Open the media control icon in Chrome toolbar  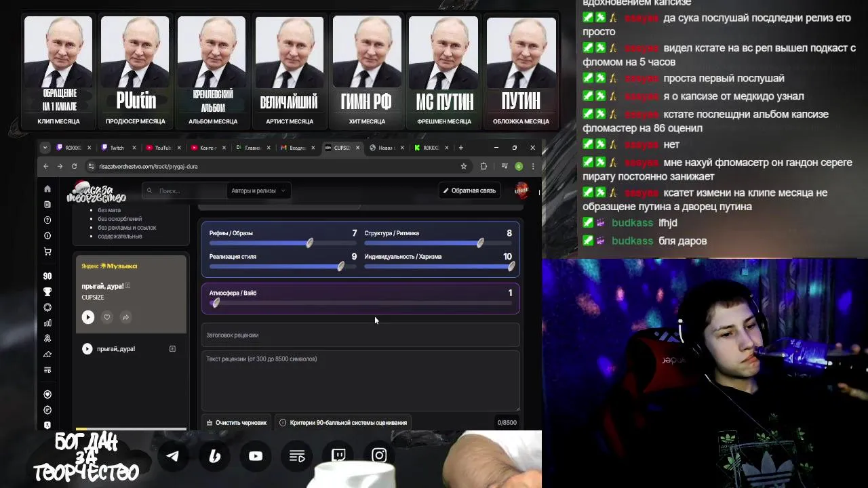pyautogui.click(x=505, y=166)
